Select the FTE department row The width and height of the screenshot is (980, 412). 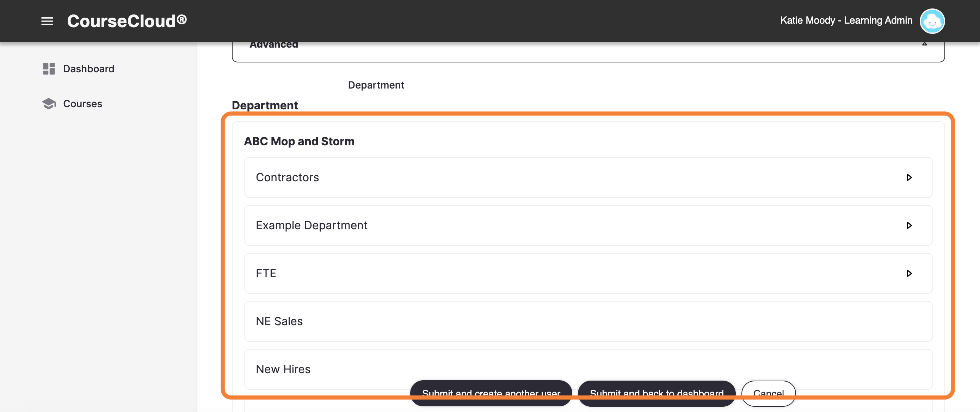pyautogui.click(x=588, y=273)
